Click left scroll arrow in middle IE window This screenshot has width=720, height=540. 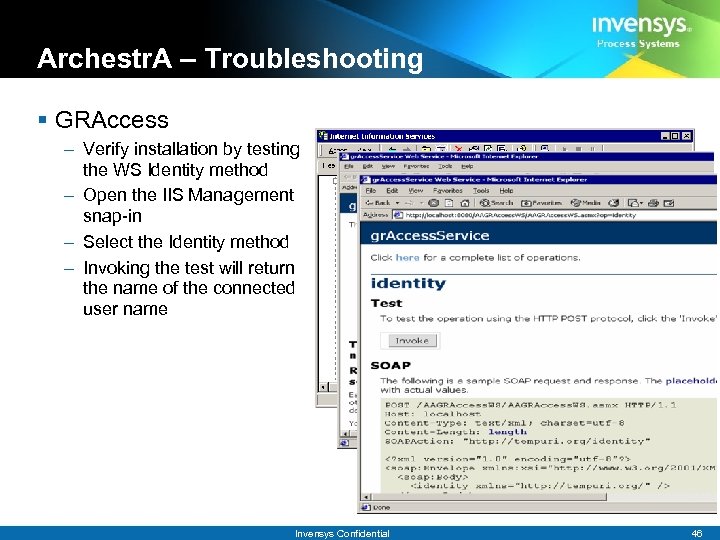coord(345,433)
